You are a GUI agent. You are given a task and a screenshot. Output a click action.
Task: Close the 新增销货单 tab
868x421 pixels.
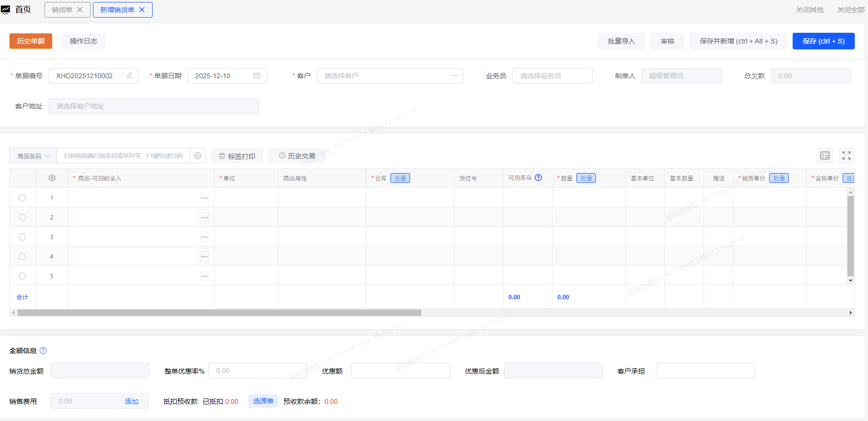[x=142, y=10]
